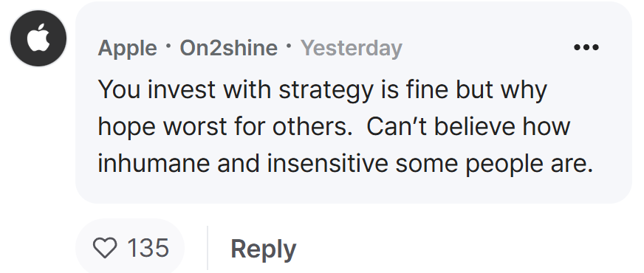Open the three-dot more options menu

586,48
